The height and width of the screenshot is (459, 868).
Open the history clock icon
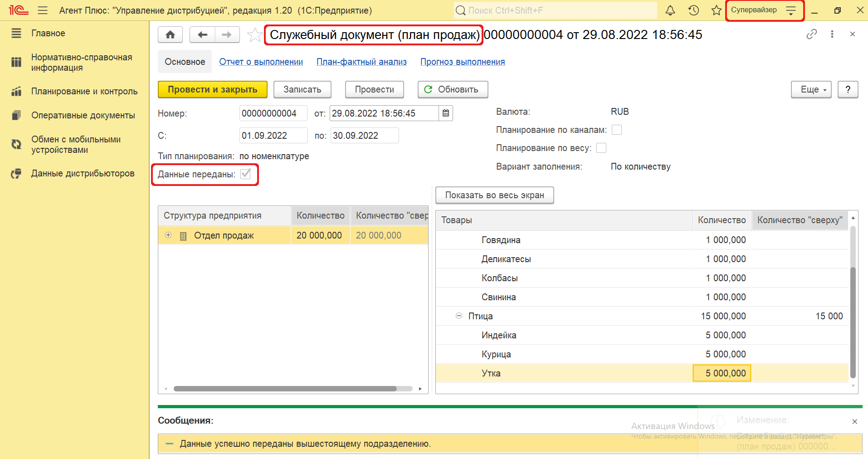click(x=693, y=10)
